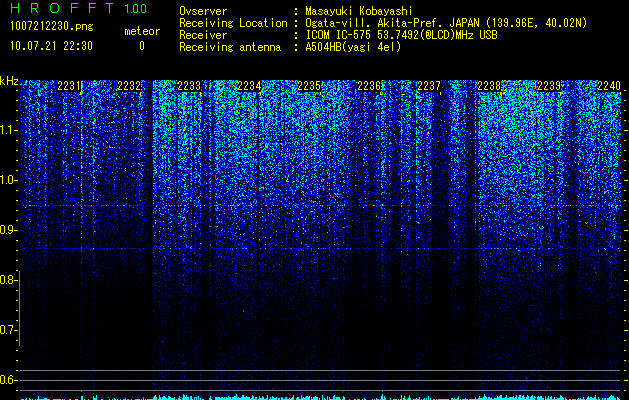Image resolution: width=629 pixels, height=400 pixels.
Task: Select observer name Masayuki Kobayashi
Action: pyautogui.click(x=359, y=11)
